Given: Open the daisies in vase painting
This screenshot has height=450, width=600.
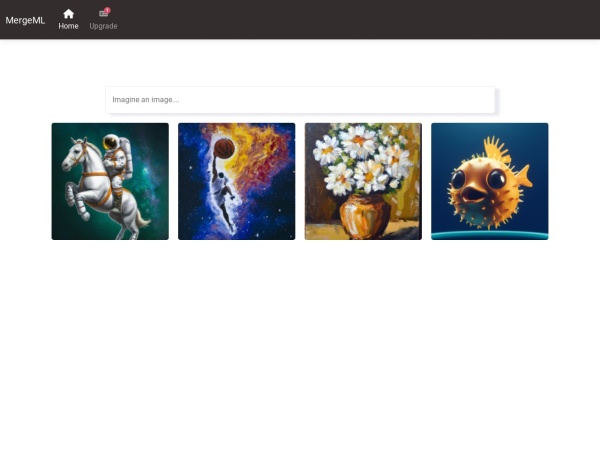Looking at the screenshot, I should point(363,181).
